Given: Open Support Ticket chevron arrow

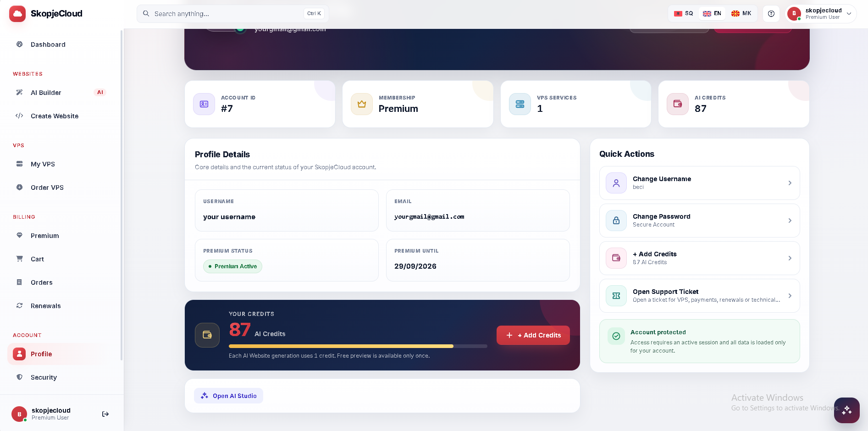Looking at the screenshot, I should pyautogui.click(x=790, y=296).
